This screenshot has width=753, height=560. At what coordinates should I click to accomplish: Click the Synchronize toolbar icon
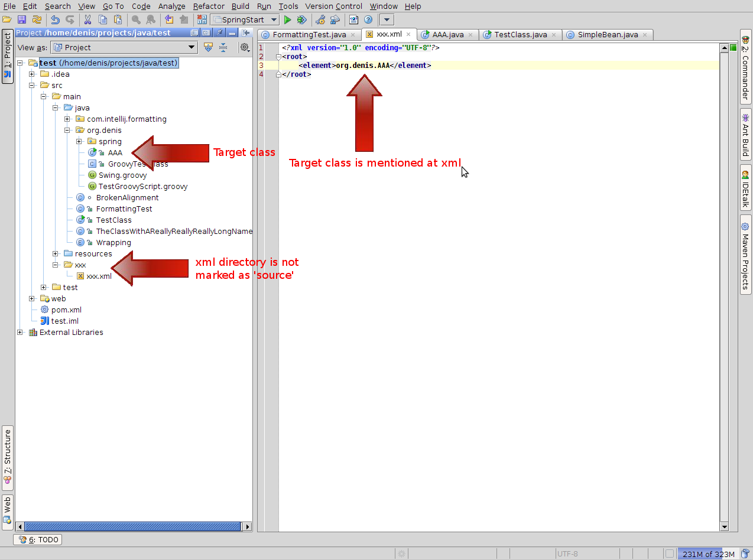tap(37, 19)
